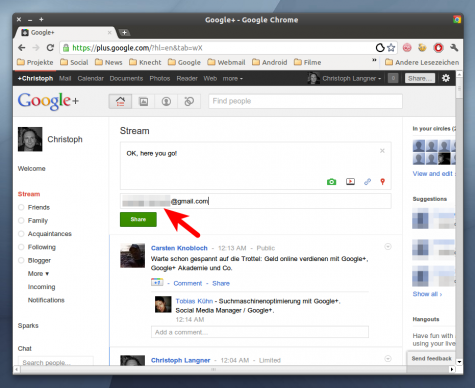Click the recipient field with @gmail.com

[256, 201]
